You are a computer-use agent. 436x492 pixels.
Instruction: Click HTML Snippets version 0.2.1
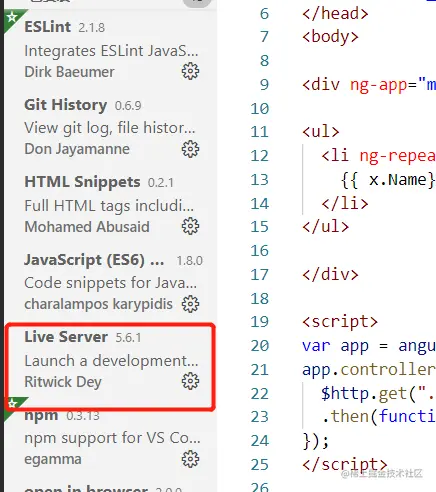click(161, 183)
